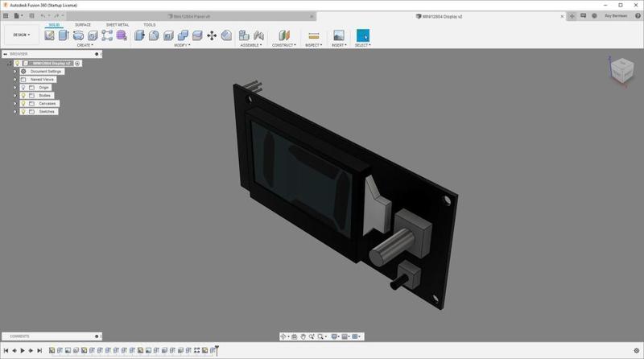Select the Pan hand tool in navigation bar

pos(303,336)
